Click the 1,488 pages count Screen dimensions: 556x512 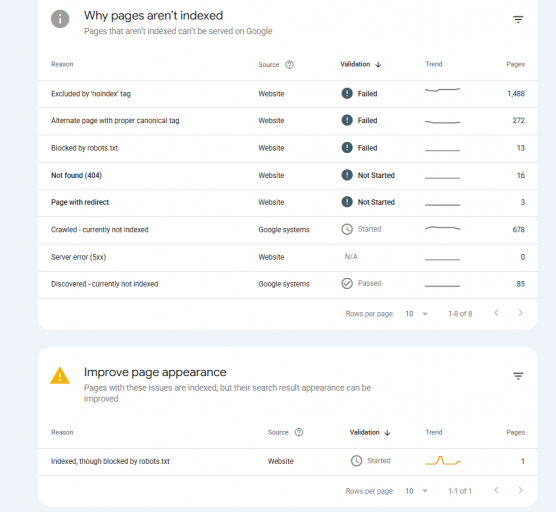point(516,94)
